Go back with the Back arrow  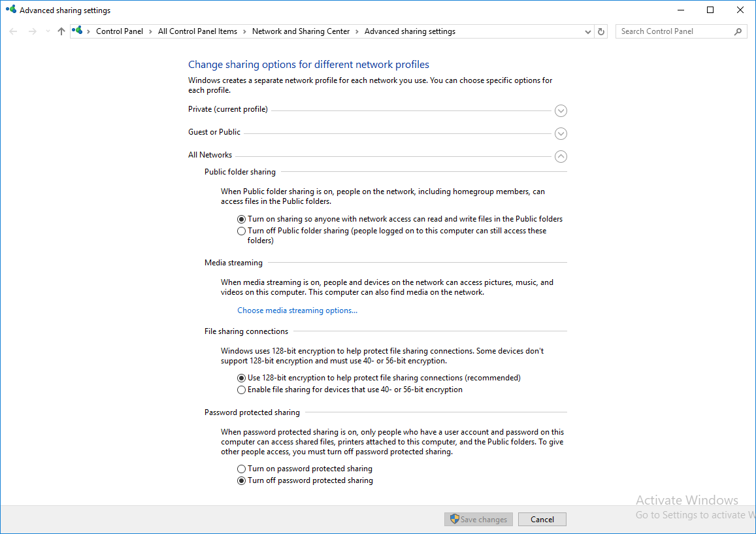pos(14,31)
